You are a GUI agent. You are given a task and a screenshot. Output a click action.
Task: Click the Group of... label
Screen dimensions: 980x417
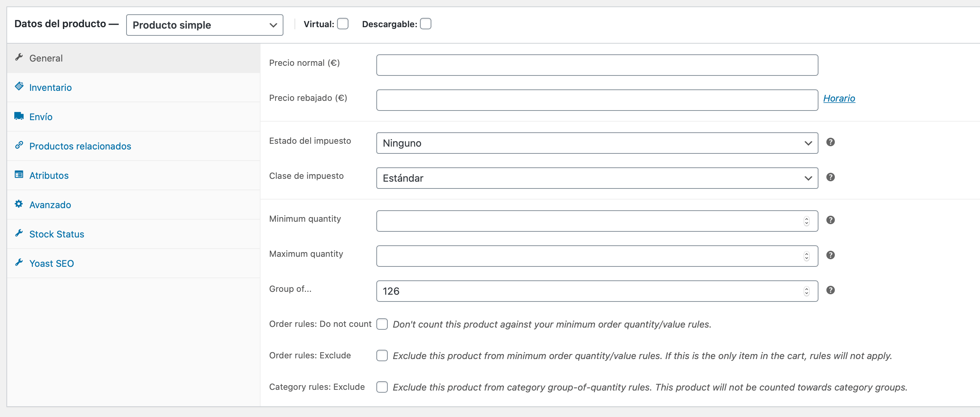click(290, 289)
